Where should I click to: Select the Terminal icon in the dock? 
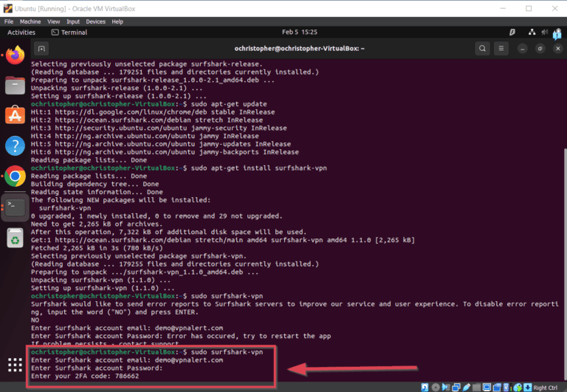coord(15,206)
